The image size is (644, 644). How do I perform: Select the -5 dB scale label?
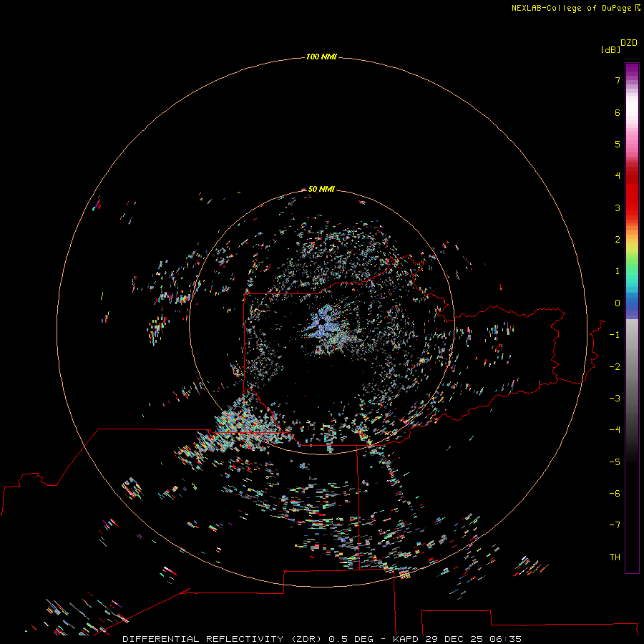pyautogui.click(x=615, y=462)
